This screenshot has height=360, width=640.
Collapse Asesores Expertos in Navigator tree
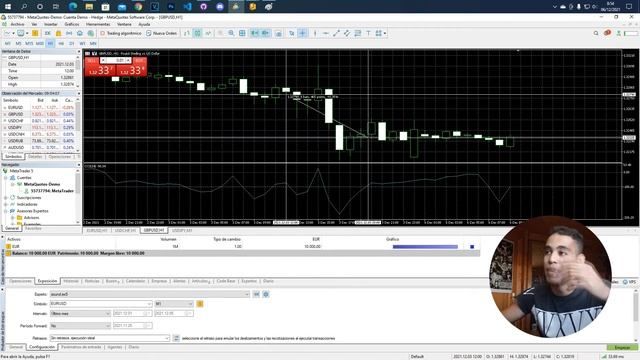[6, 211]
